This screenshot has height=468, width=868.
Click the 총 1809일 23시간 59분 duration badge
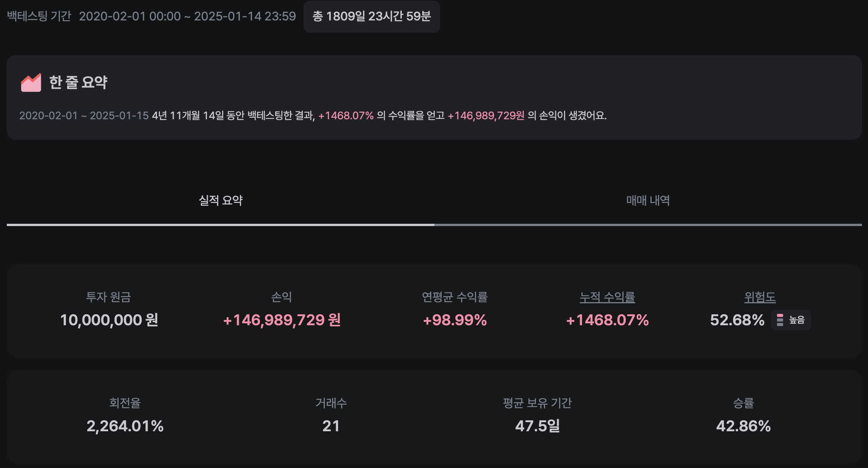point(371,16)
